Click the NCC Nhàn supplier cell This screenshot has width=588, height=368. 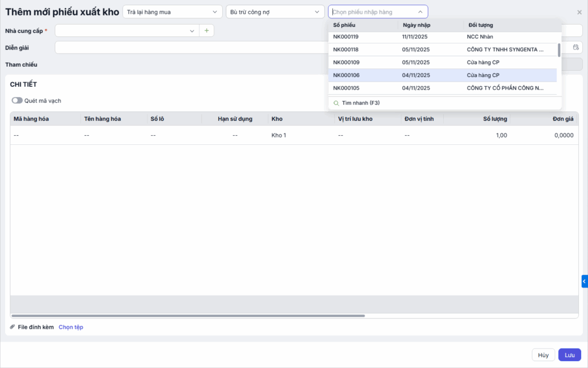pos(479,37)
